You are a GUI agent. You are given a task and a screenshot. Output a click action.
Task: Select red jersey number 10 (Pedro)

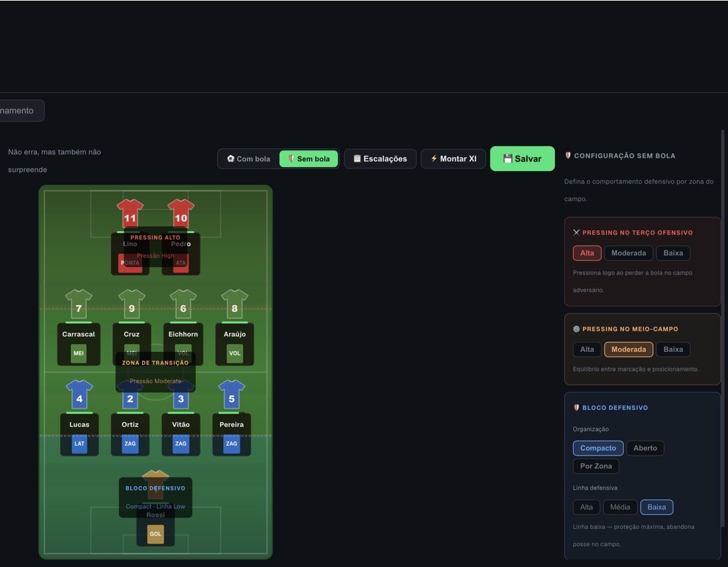pyautogui.click(x=180, y=213)
